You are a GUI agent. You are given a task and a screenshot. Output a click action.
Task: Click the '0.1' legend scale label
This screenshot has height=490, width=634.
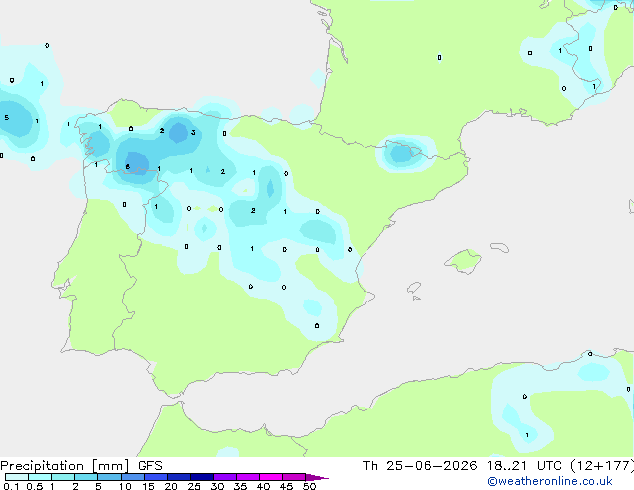click(11, 486)
